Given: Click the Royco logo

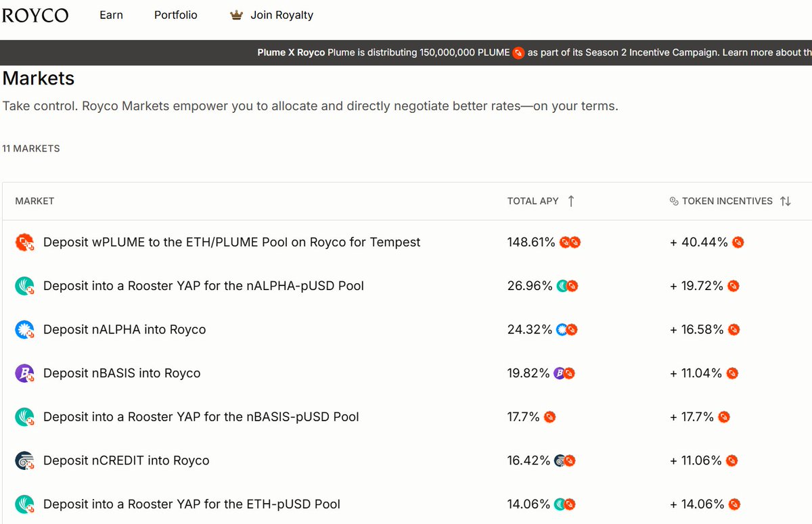Looking at the screenshot, I should pos(35,15).
